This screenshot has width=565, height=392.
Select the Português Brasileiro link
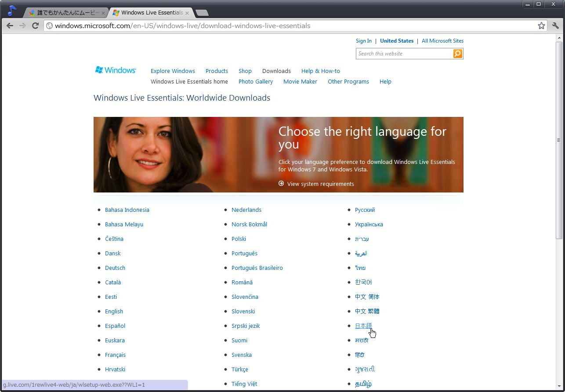pos(257,268)
